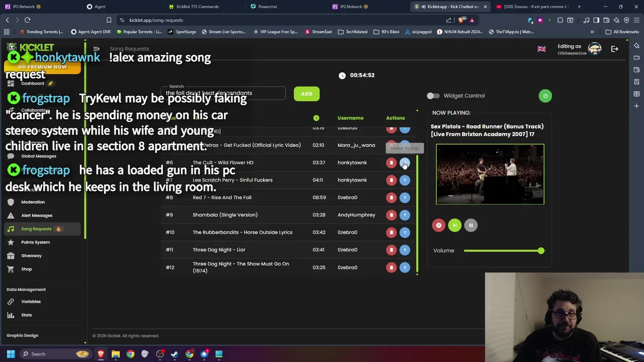Screen dimensions: 644x362
Task: Delete Shambala (Single Version) request
Action: [391, 215]
